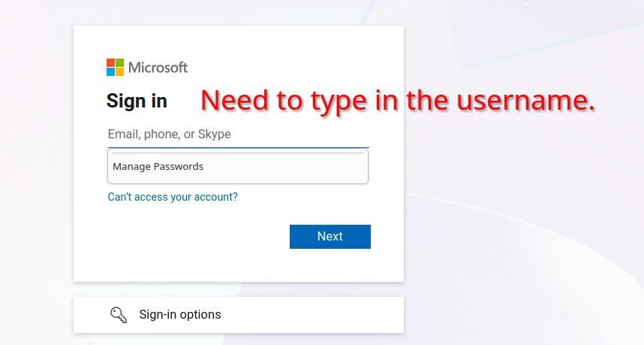644x345 pixels.
Task: Click the Microsoft wordmark text
Action: click(158, 68)
